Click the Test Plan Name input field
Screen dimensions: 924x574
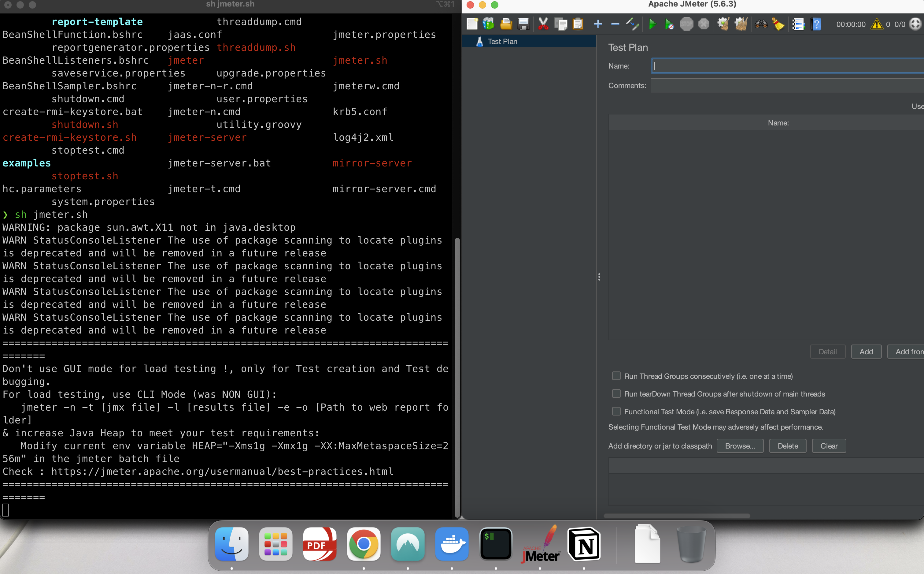pyautogui.click(x=787, y=66)
